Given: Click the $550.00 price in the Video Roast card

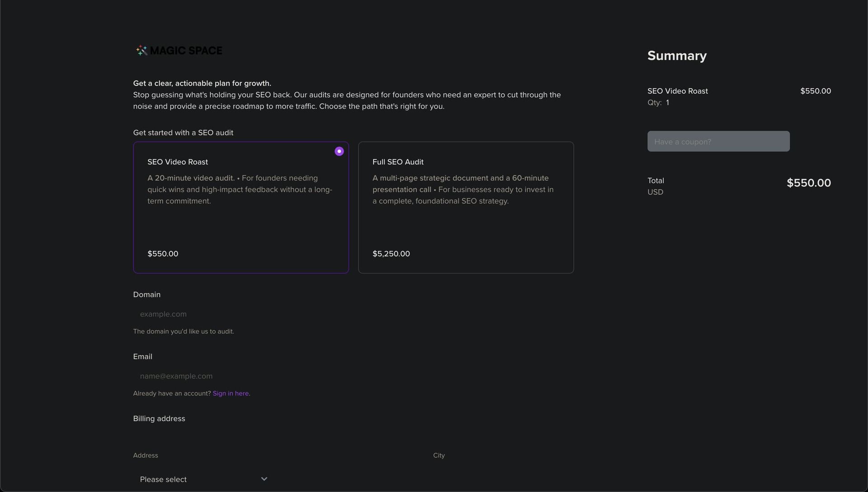Looking at the screenshot, I should click(163, 254).
